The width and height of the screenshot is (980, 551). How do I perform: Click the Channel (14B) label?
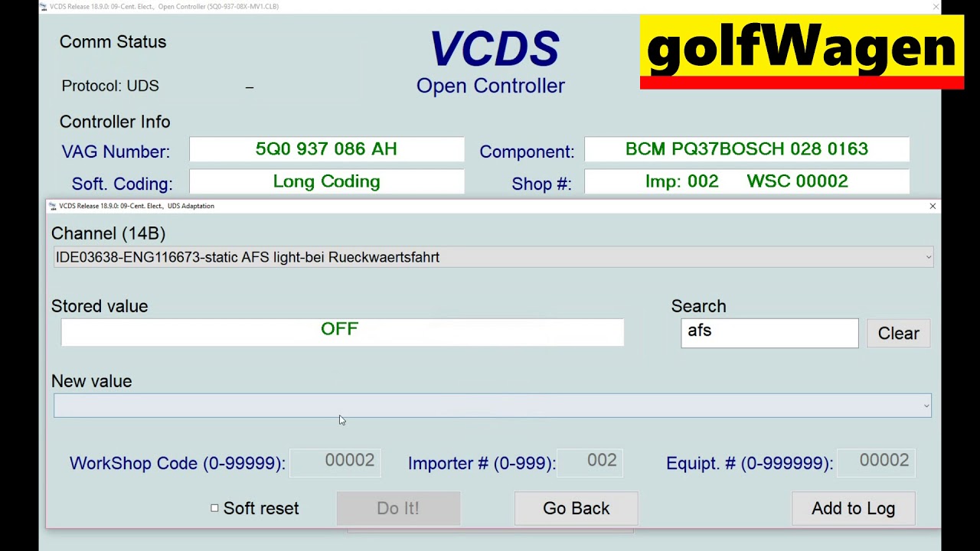tap(108, 233)
